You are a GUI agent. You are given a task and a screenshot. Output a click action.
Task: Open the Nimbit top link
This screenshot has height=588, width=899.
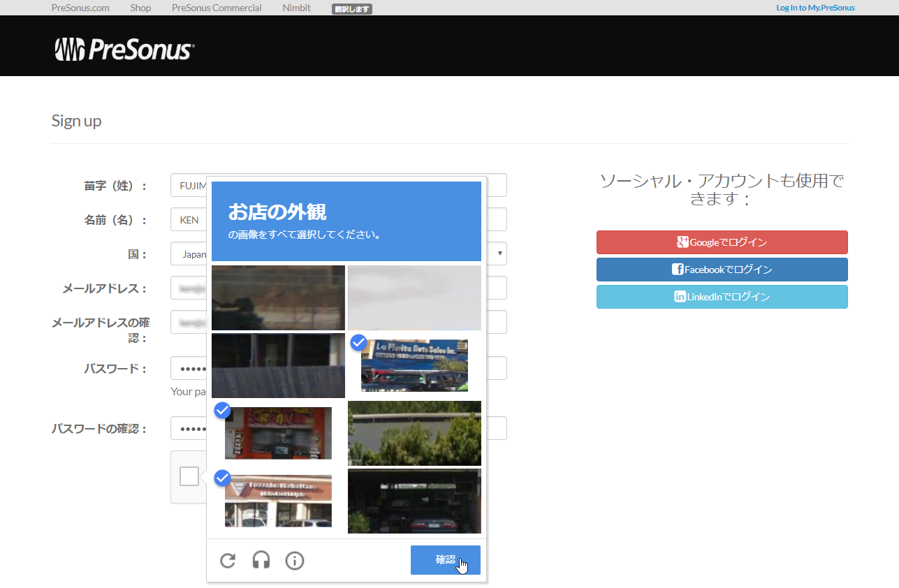click(297, 8)
